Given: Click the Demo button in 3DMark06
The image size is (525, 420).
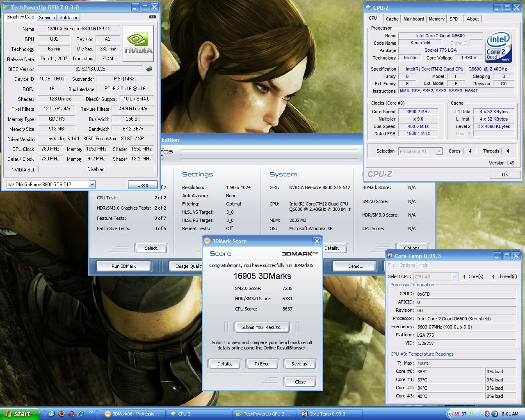Looking at the screenshot, I should click(x=355, y=266).
